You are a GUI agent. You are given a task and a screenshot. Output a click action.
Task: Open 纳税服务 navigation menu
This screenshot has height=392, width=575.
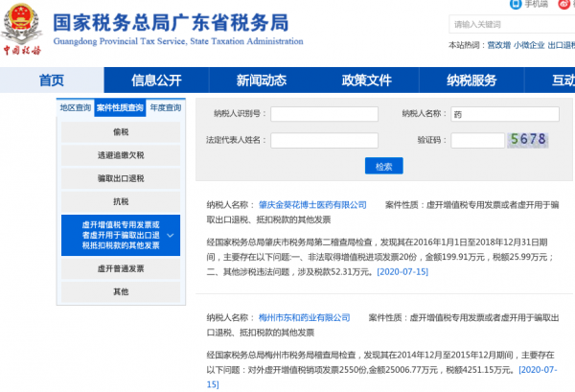(x=471, y=80)
